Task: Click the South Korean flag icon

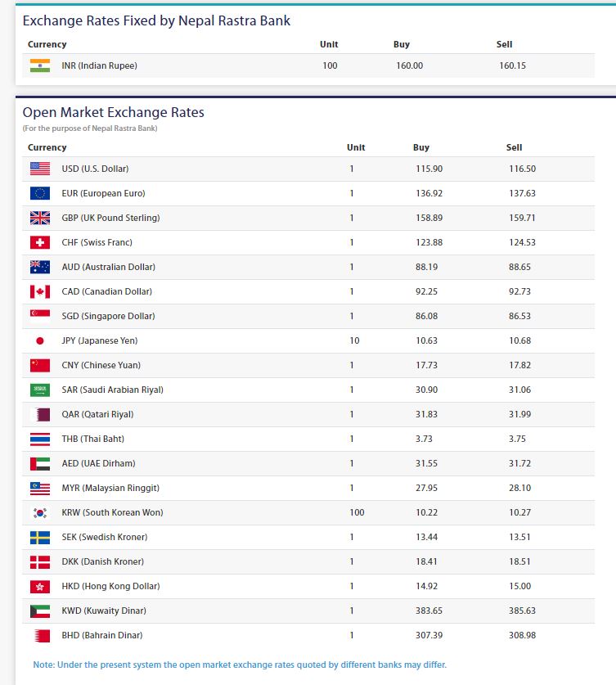Action: click(x=39, y=512)
